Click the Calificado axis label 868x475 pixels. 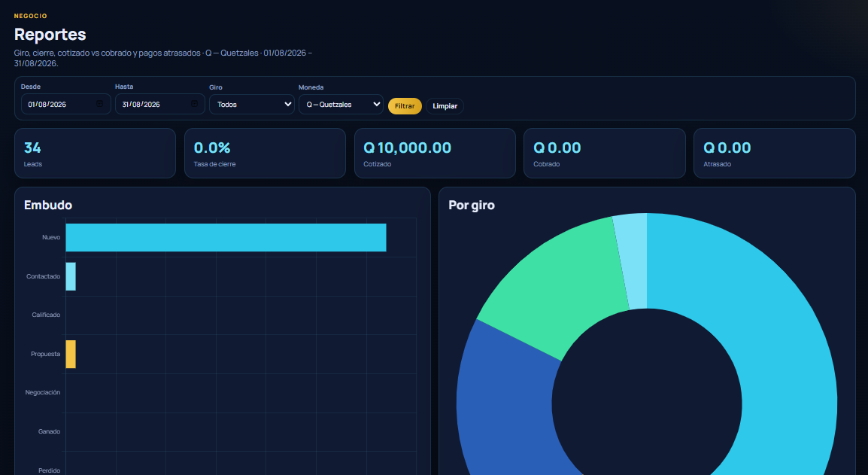click(46, 315)
